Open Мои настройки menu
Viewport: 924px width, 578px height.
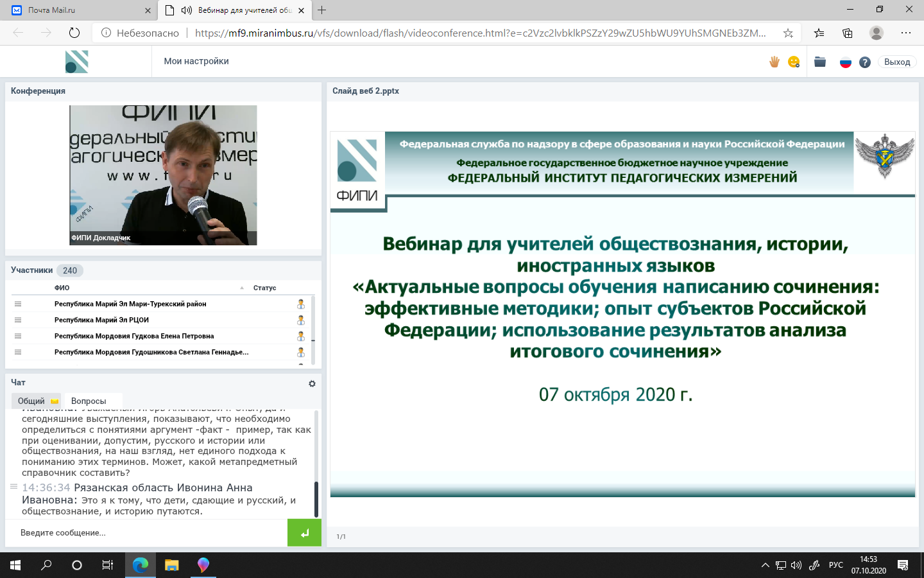(x=196, y=61)
